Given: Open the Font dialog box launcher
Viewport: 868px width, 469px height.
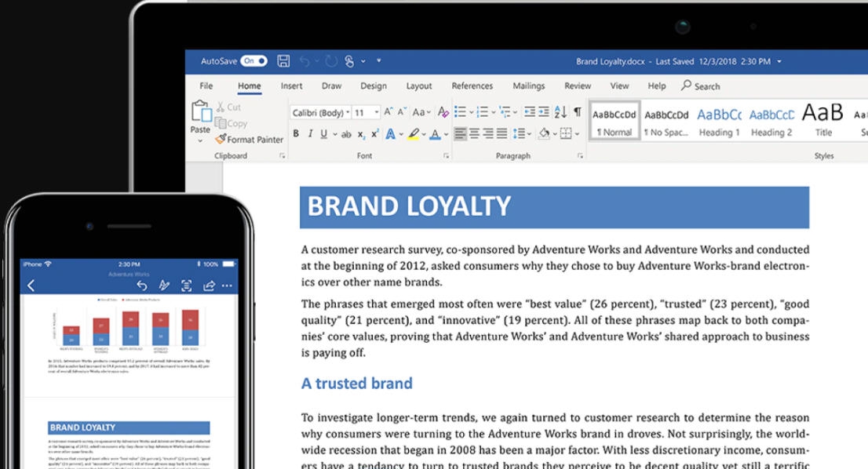Looking at the screenshot, I should 447,155.
